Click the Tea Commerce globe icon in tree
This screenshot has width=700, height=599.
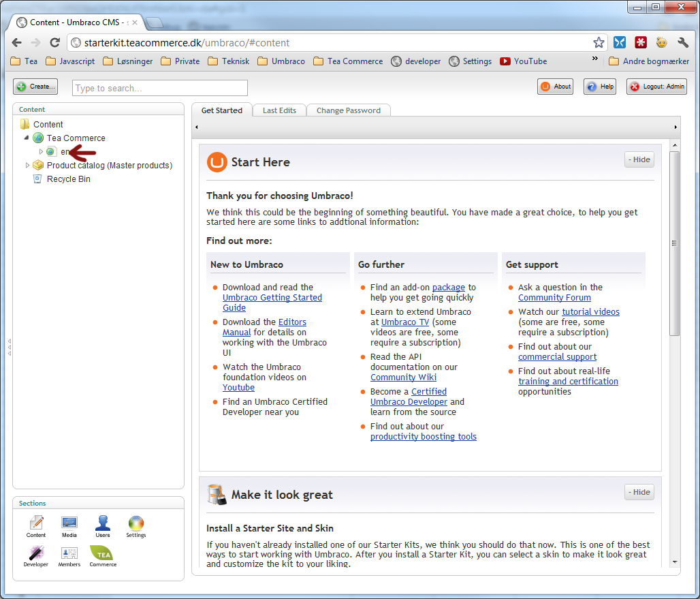coord(38,138)
